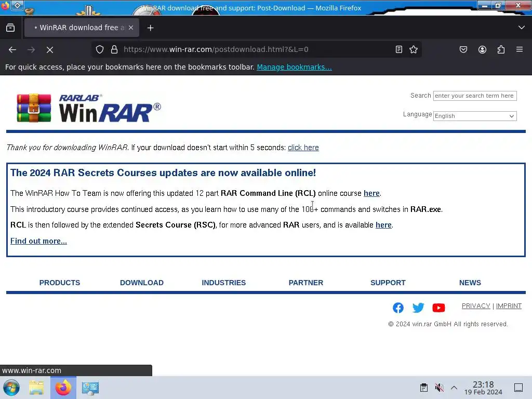Expand hidden tray icons arrow
This screenshot has height=399, width=532.
click(x=454, y=388)
